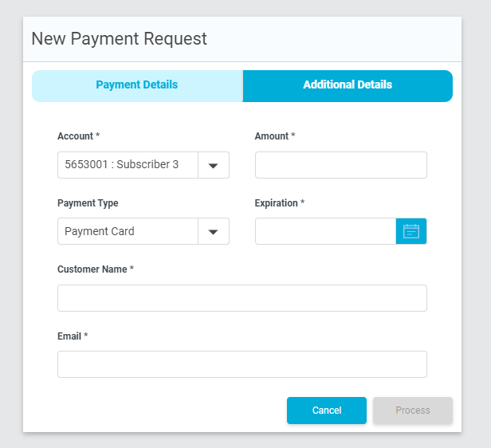
Task: Click the disabled Process button
Action: click(x=413, y=411)
